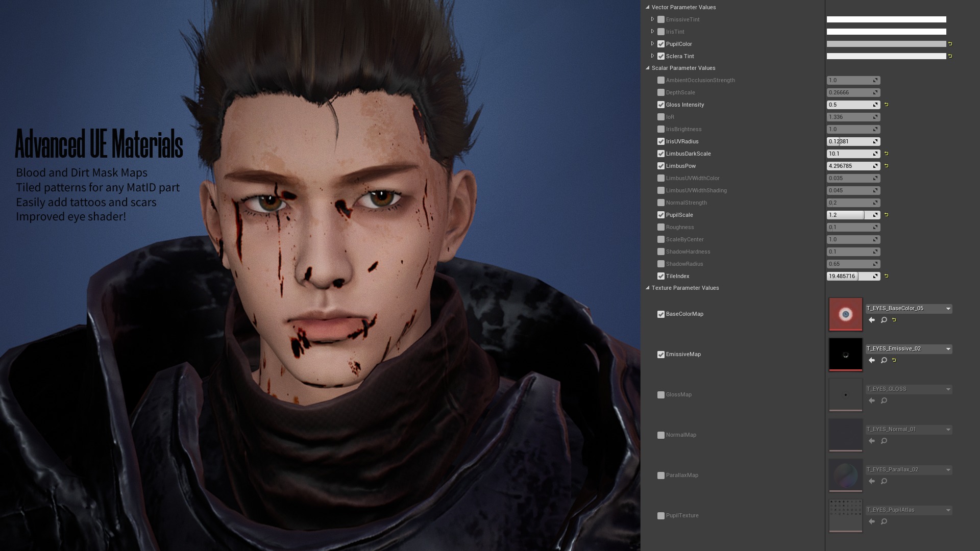Reset Gloss Intensity to default
This screenshot has height=551, width=980.
coord(887,105)
